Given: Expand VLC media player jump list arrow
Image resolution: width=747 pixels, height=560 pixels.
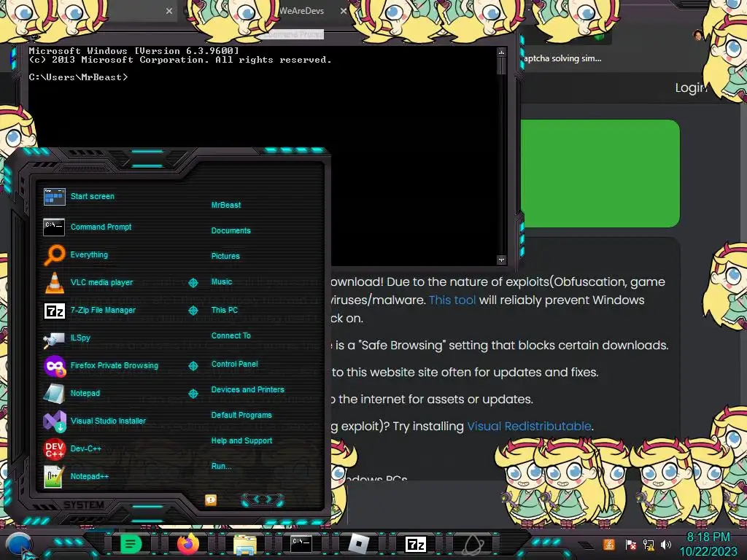Looking at the screenshot, I should tap(193, 283).
